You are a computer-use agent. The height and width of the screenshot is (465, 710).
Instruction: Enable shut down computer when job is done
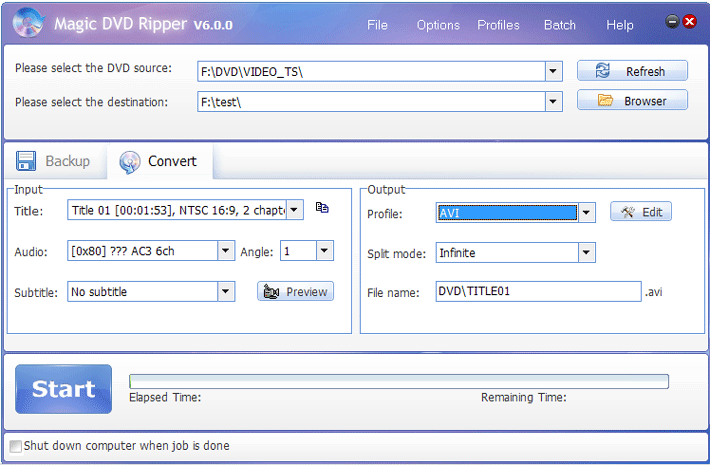(16, 446)
